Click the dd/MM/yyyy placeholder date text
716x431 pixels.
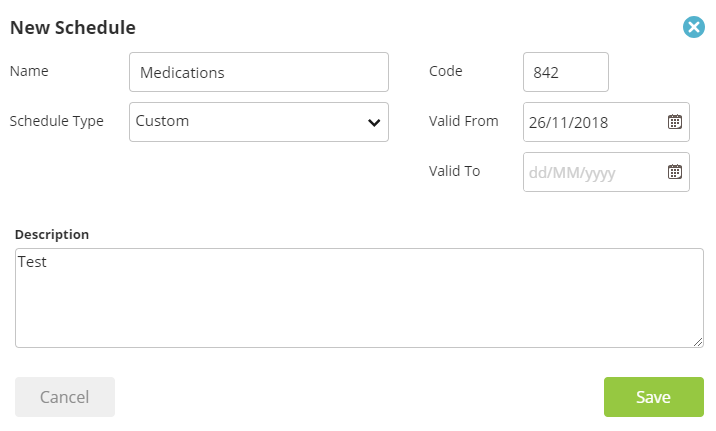click(572, 173)
